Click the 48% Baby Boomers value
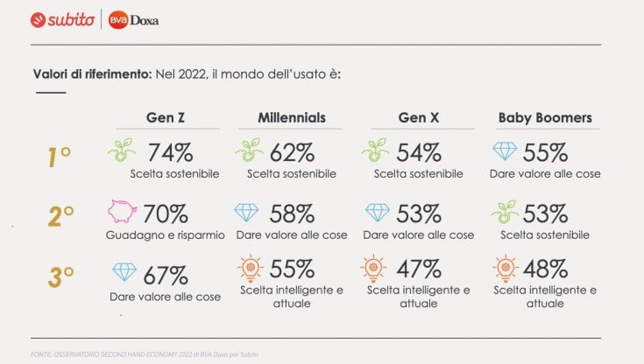Viewport: 644px width, 364px height. (x=545, y=269)
